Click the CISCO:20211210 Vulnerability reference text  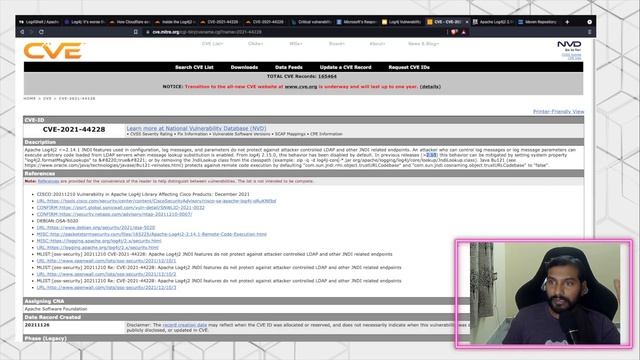pos(143,194)
